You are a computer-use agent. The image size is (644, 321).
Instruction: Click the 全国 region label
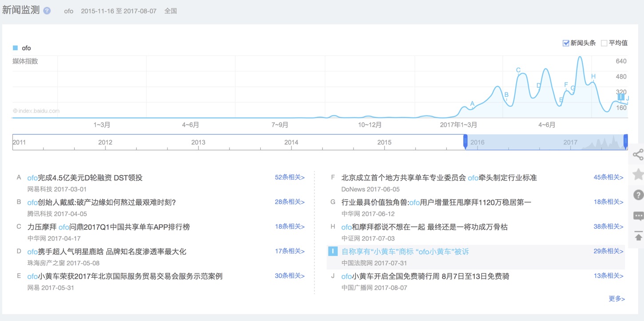[x=171, y=11]
